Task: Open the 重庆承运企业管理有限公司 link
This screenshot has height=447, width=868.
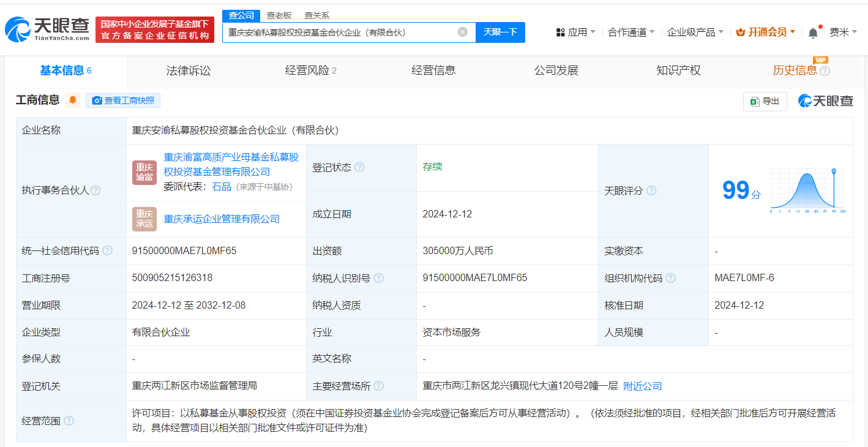Action: [222, 219]
